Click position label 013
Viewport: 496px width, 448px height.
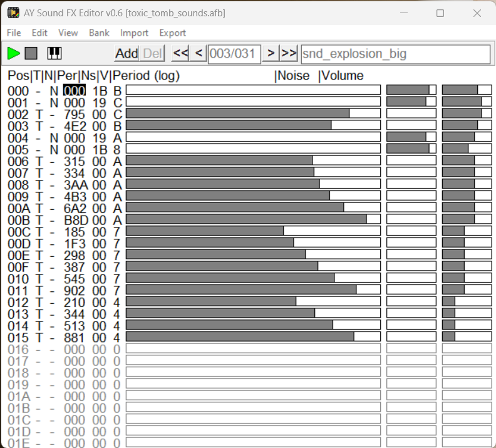pyautogui.click(x=18, y=315)
